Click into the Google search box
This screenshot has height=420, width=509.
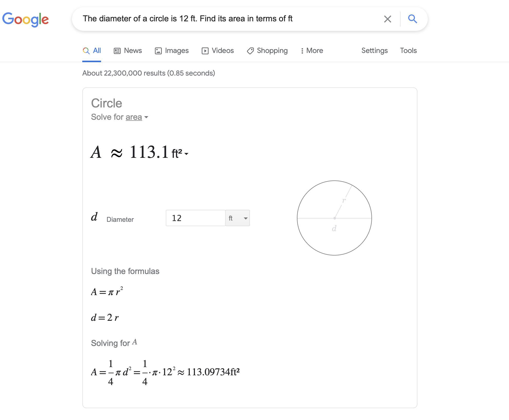(226, 19)
